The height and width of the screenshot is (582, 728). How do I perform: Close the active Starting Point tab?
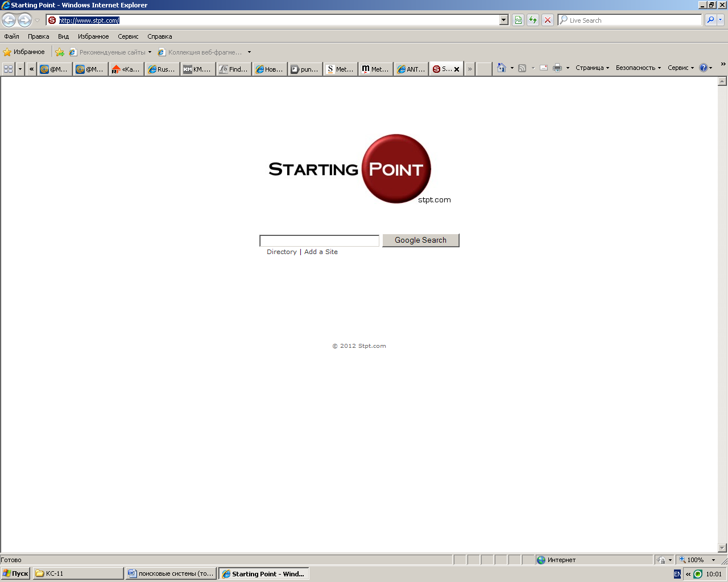tap(456, 69)
